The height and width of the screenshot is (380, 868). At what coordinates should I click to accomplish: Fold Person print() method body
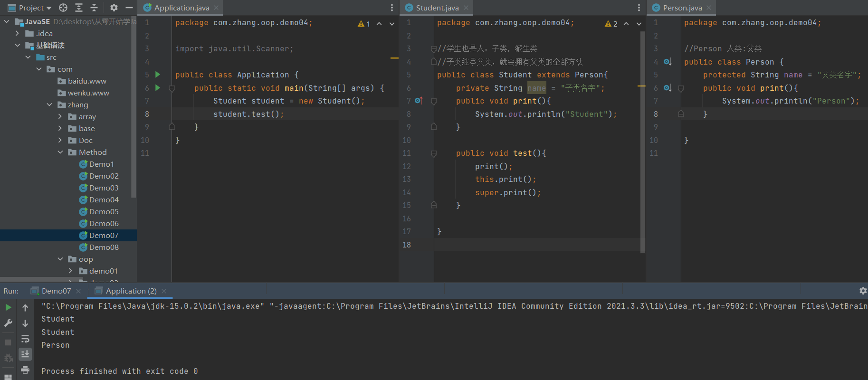coord(681,88)
